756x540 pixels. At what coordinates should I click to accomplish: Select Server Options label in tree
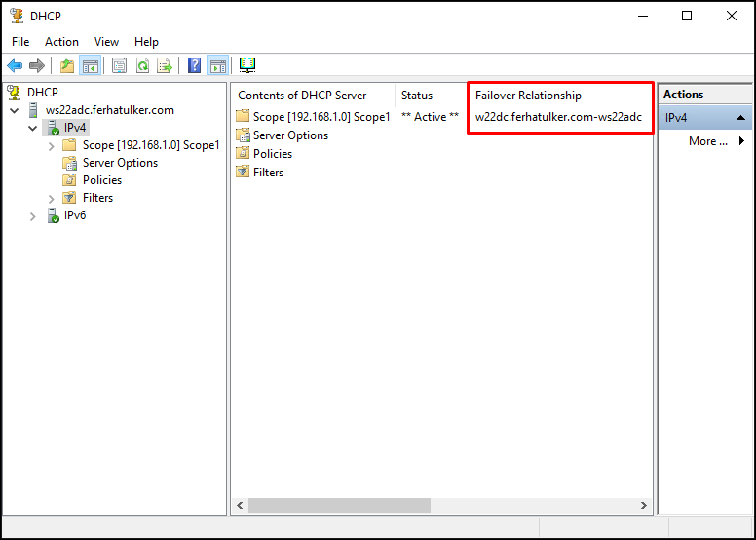tap(120, 163)
